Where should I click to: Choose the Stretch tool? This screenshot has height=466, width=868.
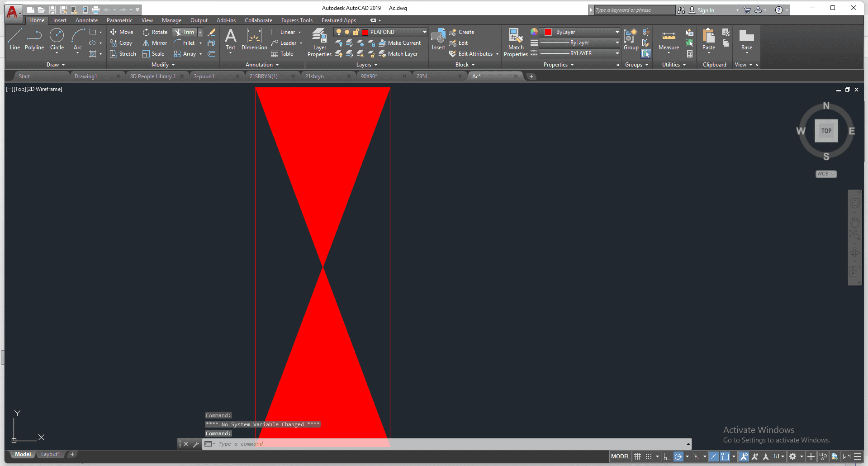point(123,54)
